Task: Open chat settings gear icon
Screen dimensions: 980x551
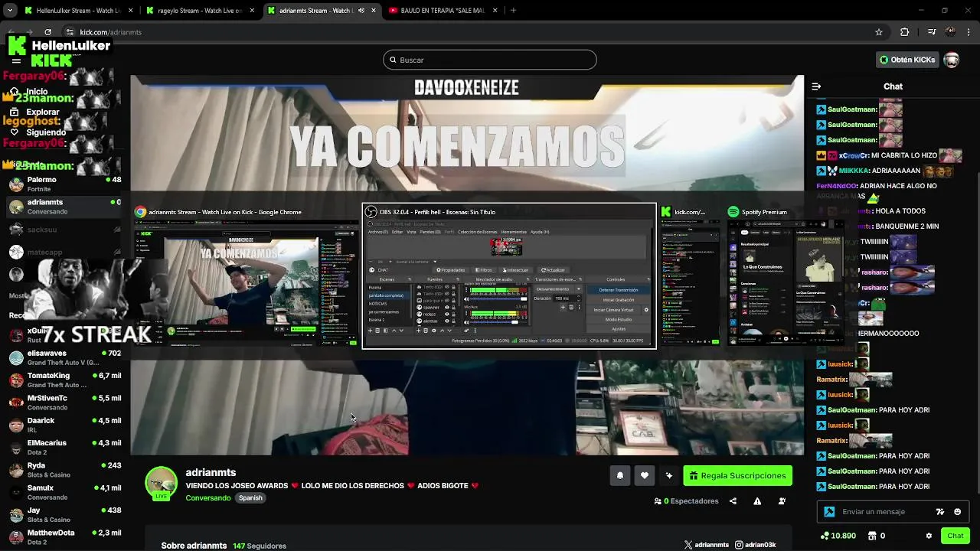Action: coord(929,536)
